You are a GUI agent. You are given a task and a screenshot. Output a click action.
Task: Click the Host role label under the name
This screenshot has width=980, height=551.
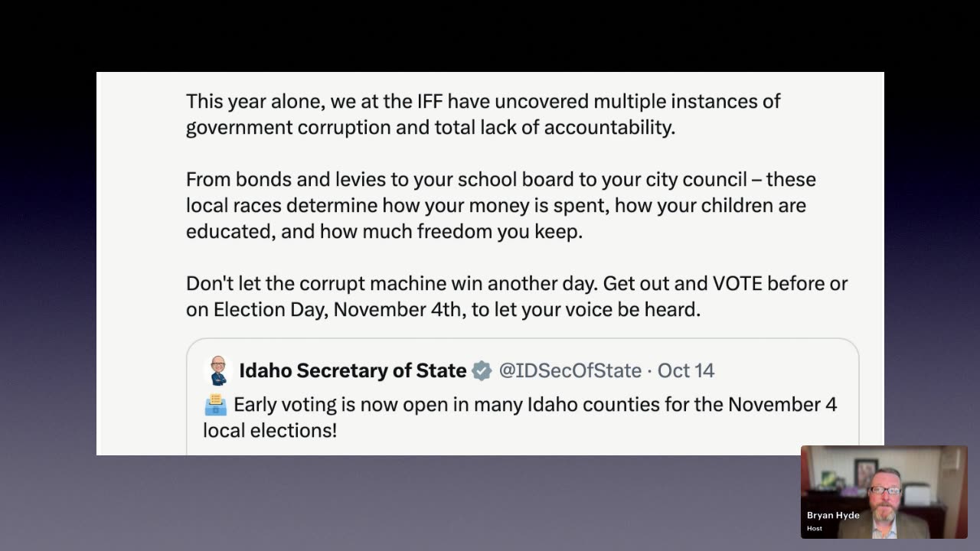point(815,528)
